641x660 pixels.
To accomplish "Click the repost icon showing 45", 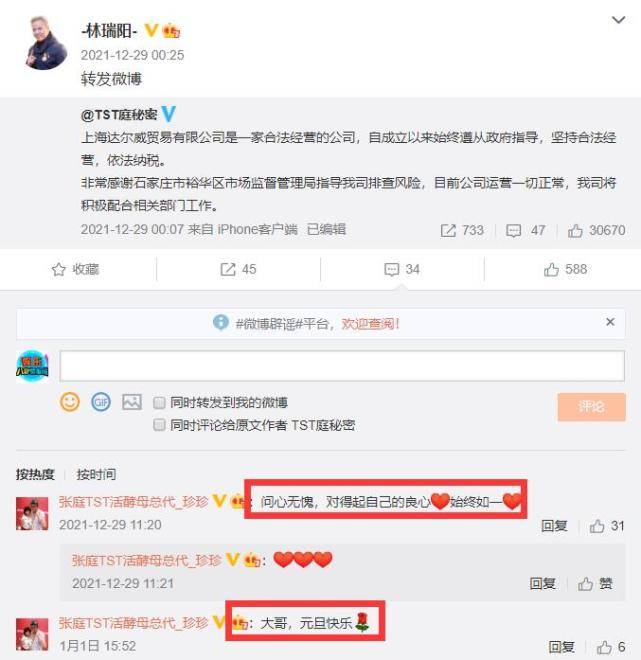I will pos(228,269).
